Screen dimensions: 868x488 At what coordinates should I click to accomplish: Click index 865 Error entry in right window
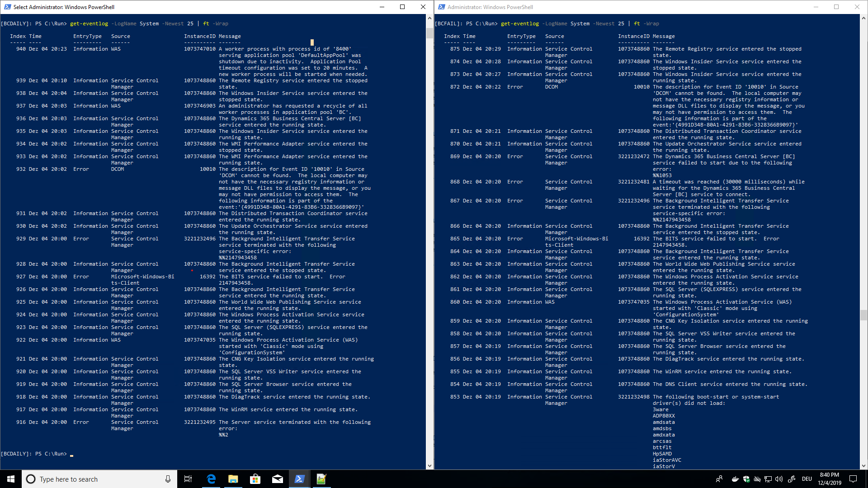[x=515, y=239]
